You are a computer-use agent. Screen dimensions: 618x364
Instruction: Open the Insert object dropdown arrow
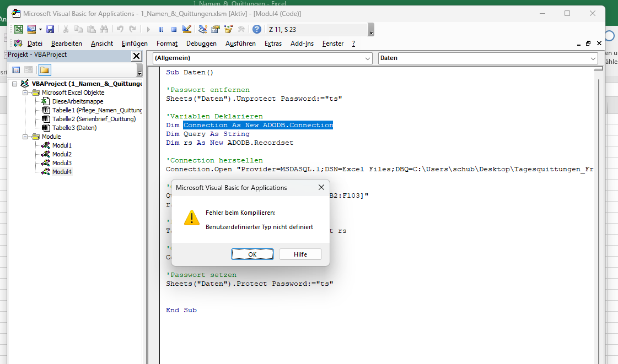(40, 29)
